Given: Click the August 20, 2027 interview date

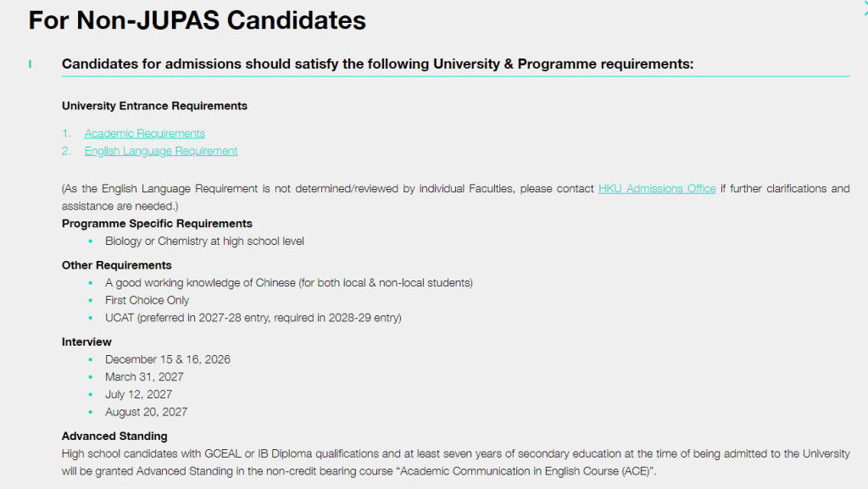Looking at the screenshot, I should [x=146, y=412].
